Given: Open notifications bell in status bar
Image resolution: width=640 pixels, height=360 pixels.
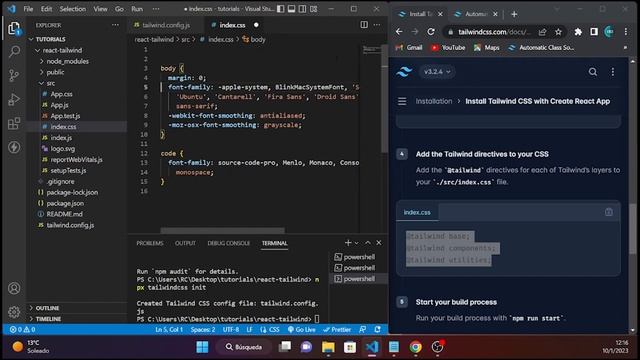Looking at the screenshot, I should point(378,329).
